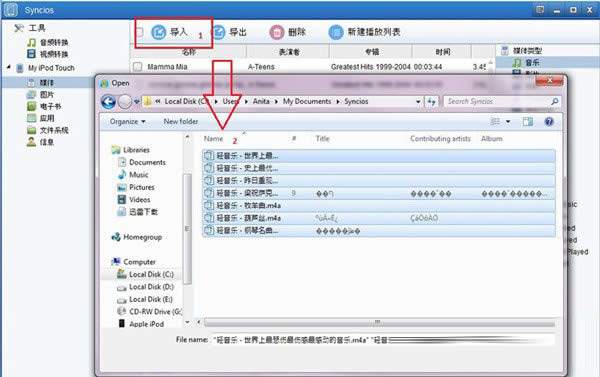Select Videos library in navigation pane
600x377 pixels.
134,199
